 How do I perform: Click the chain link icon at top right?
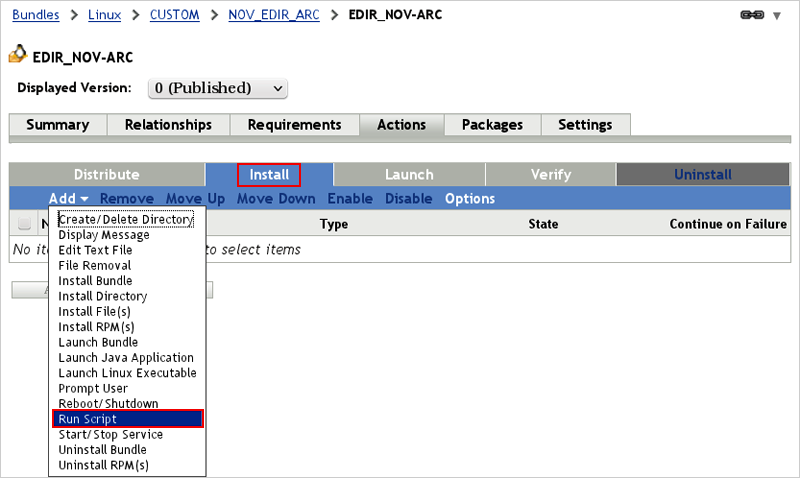point(751,16)
